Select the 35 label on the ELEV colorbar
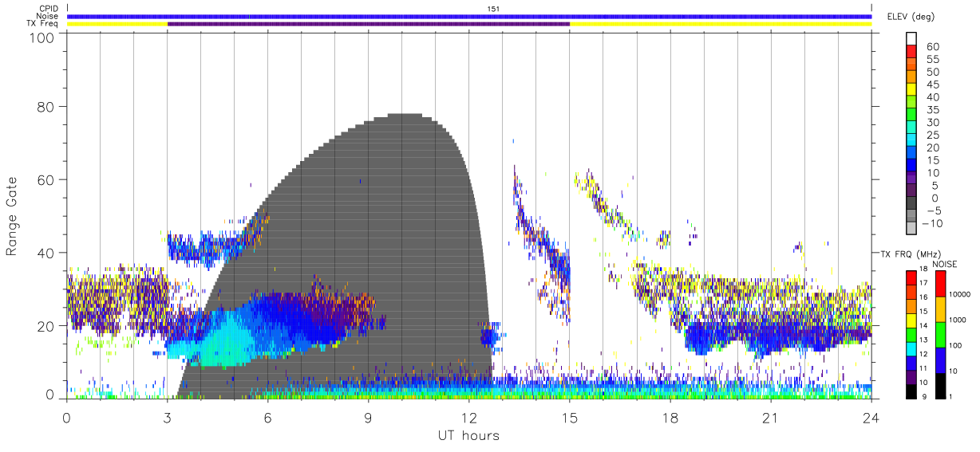 point(932,110)
